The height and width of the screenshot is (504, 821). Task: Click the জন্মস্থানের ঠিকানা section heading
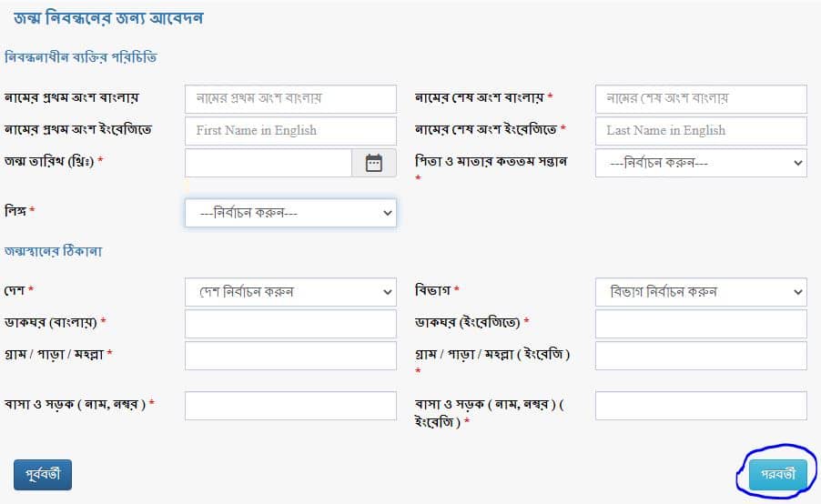click(x=66, y=251)
